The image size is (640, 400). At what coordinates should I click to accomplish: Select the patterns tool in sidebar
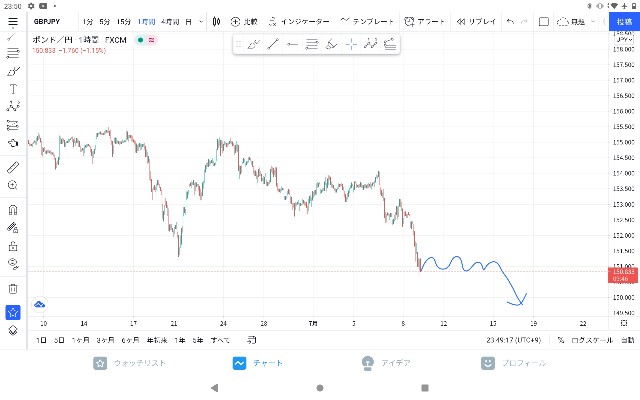coord(13,107)
